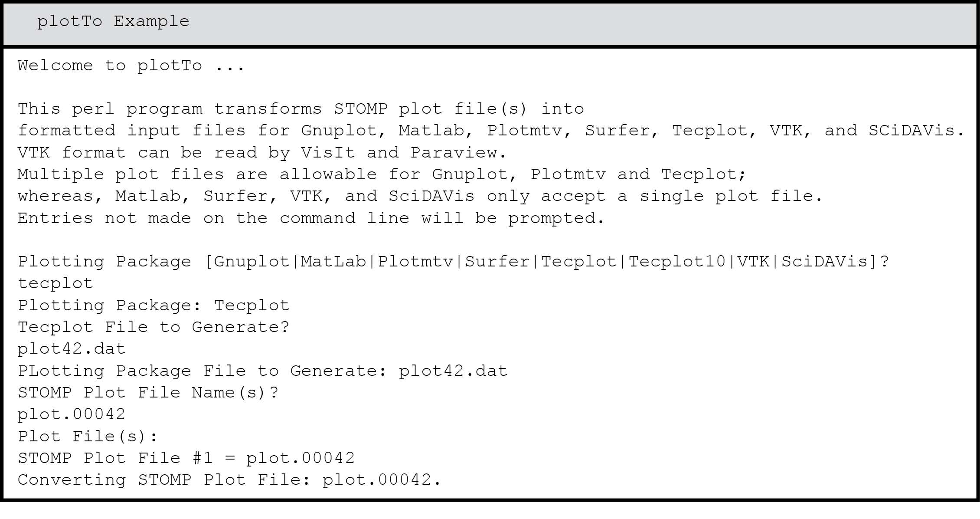Click the typed 'tecplot' input line

tap(56, 283)
